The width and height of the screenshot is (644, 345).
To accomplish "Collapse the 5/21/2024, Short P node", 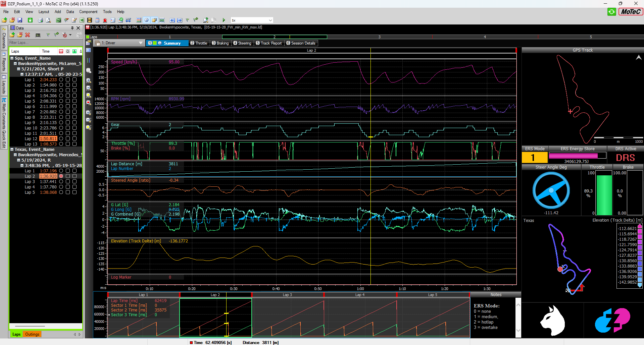I will (x=18, y=69).
